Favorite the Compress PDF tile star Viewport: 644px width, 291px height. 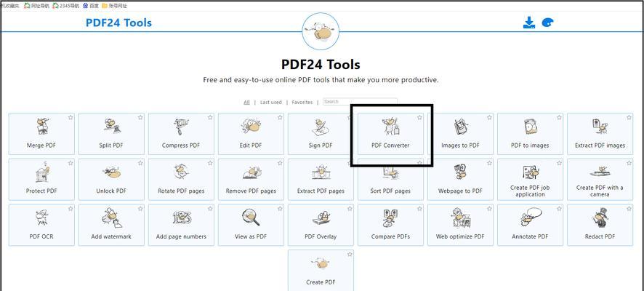tap(210, 118)
